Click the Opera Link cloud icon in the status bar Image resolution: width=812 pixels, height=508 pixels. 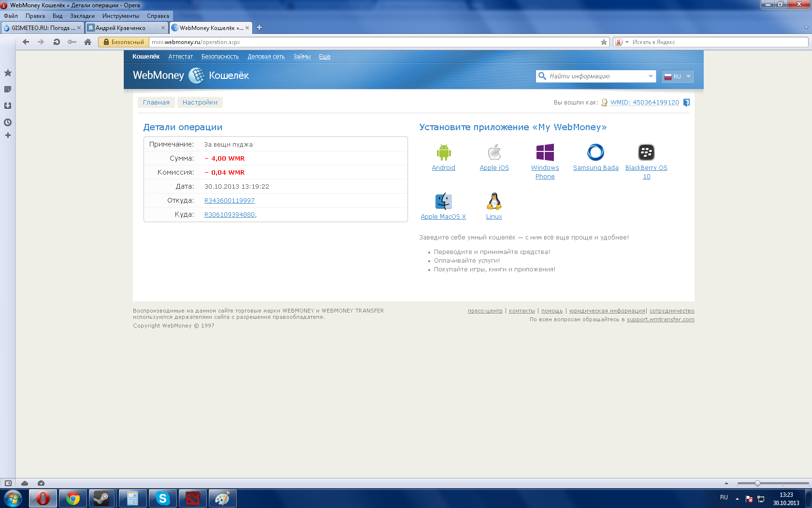coord(25,483)
